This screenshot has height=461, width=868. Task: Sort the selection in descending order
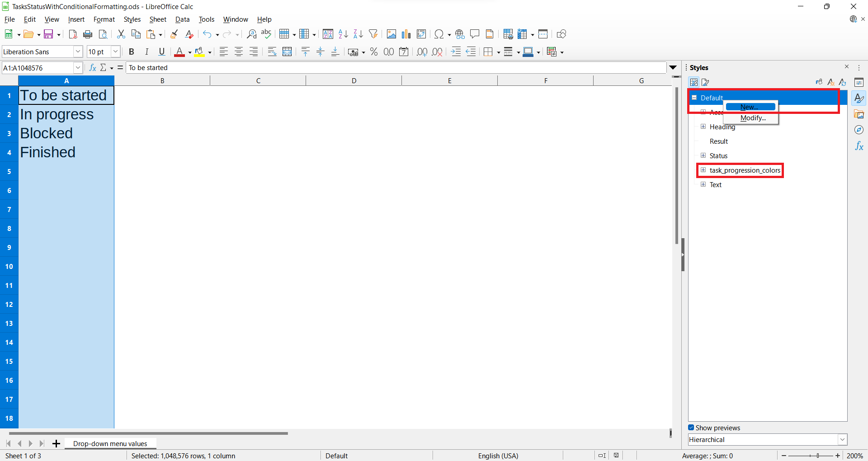pos(358,34)
